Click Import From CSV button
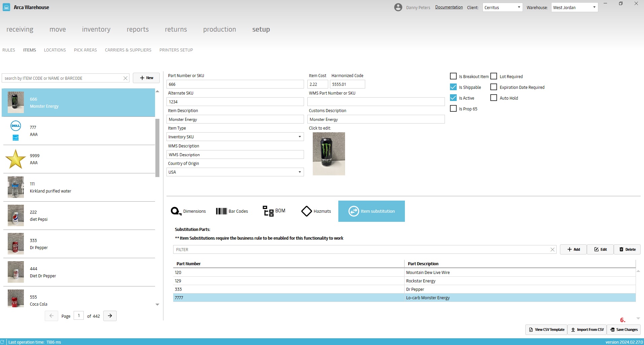The image size is (644, 345). click(x=587, y=330)
